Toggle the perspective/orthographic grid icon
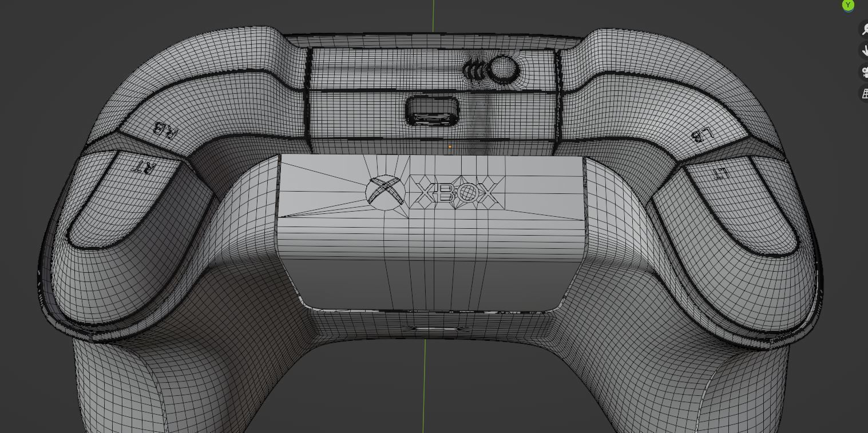Screen dimensions: 868x433 pyautogui.click(x=864, y=93)
